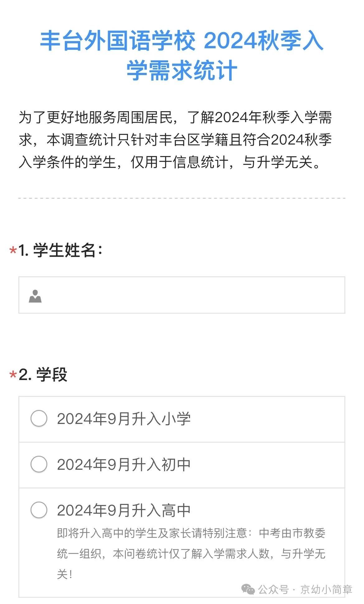Click the question label 1. 学生姓名
364x604 pixels.
[x=60, y=250]
